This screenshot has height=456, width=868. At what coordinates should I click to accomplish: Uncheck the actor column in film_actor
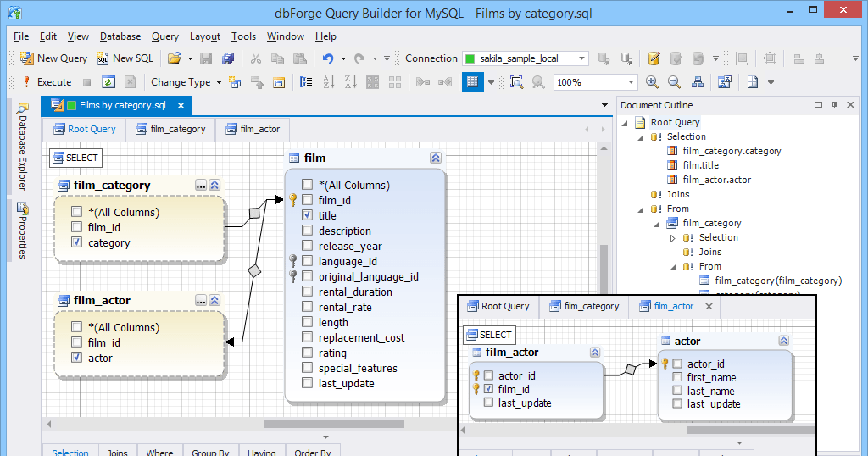coord(77,358)
